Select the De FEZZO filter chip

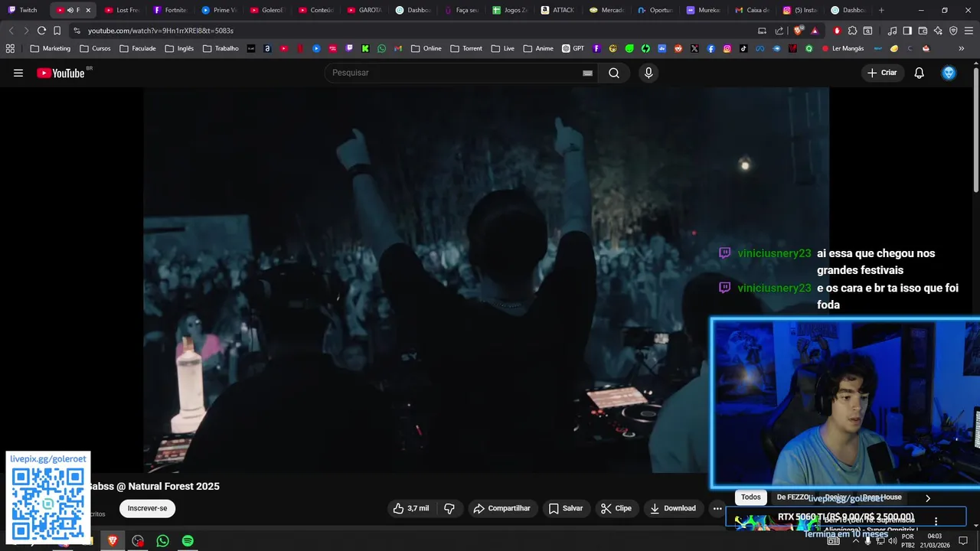792,497
